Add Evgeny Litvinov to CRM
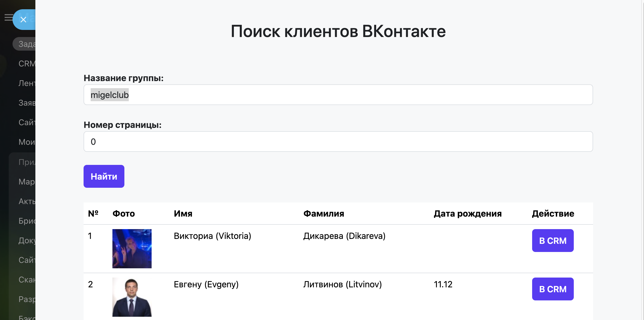Screen dimensions: 644x320 click(x=553, y=289)
